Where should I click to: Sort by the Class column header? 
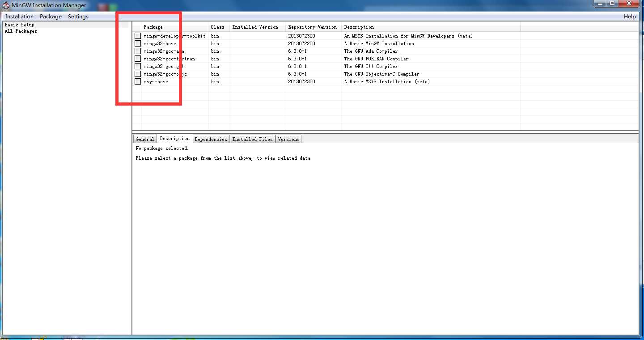[219, 27]
